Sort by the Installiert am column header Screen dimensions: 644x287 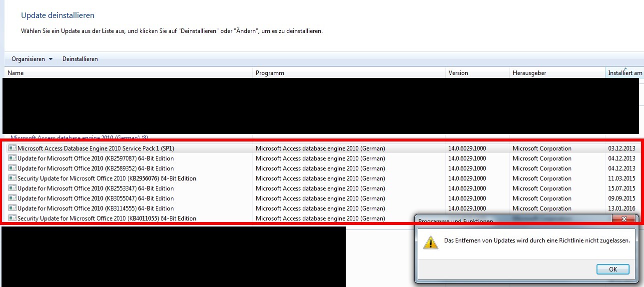625,73
